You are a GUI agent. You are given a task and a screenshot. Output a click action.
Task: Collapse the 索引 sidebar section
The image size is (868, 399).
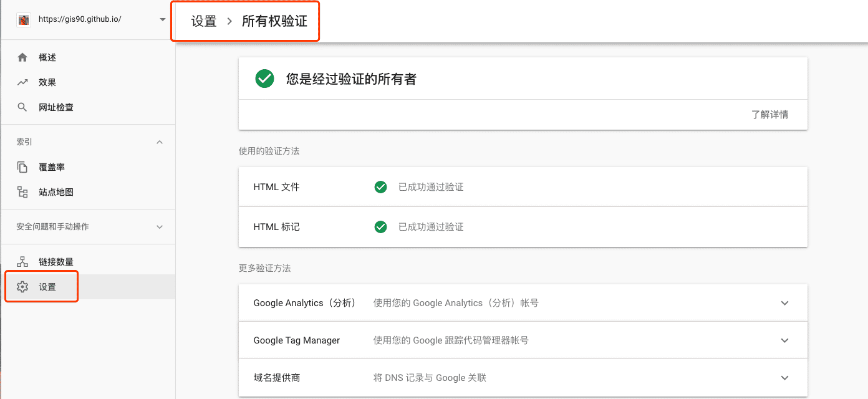click(160, 142)
